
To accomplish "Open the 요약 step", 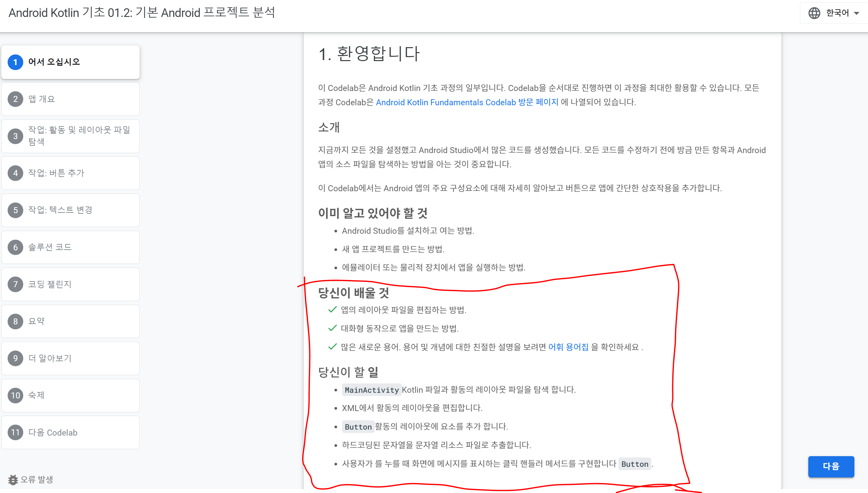I will (36, 321).
